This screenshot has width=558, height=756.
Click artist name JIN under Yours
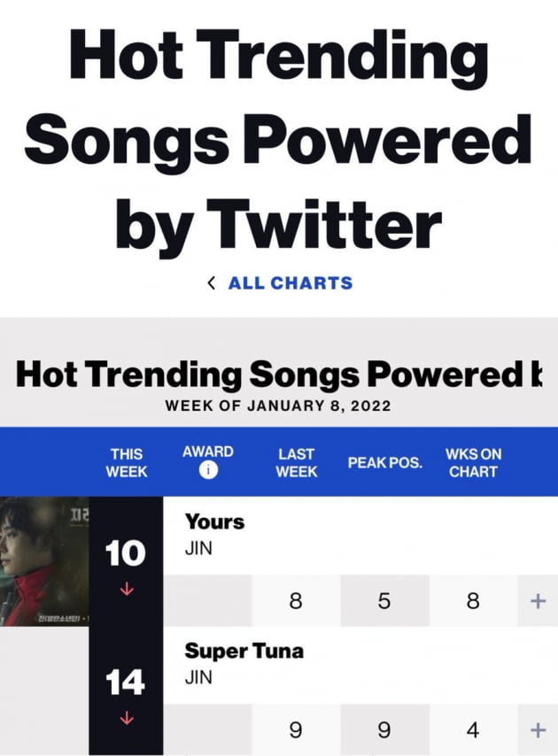(x=198, y=549)
